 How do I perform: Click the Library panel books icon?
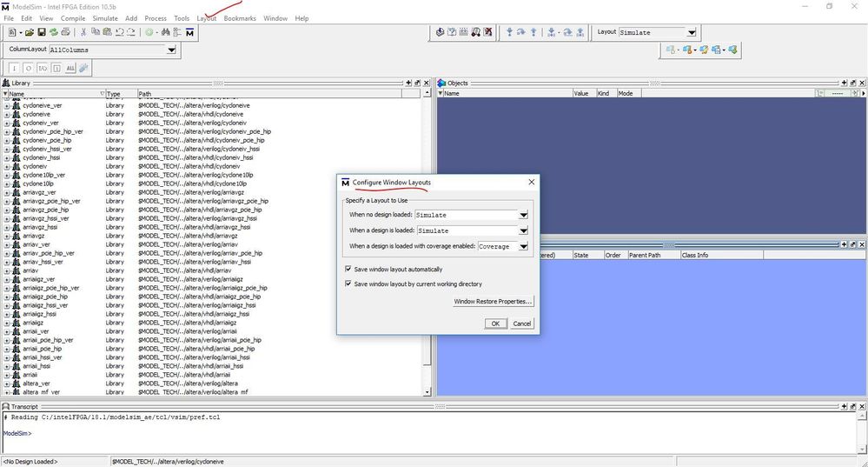click(6, 83)
